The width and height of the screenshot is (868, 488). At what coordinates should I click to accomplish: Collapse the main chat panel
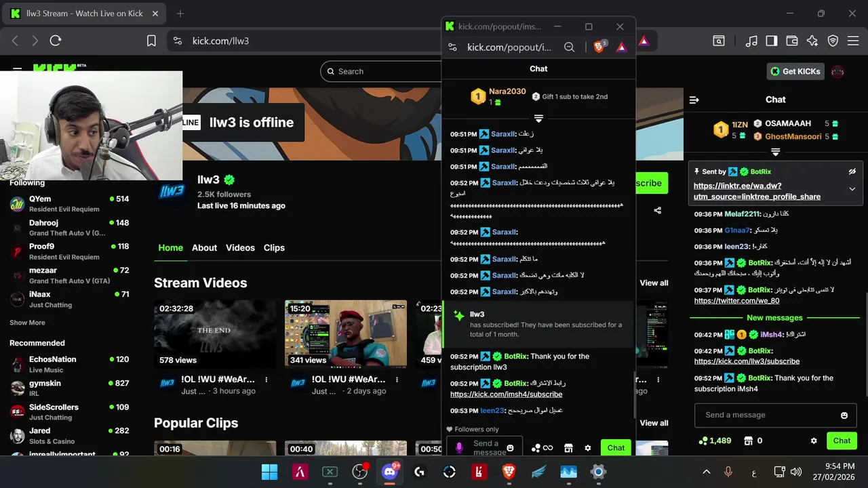click(x=694, y=100)
